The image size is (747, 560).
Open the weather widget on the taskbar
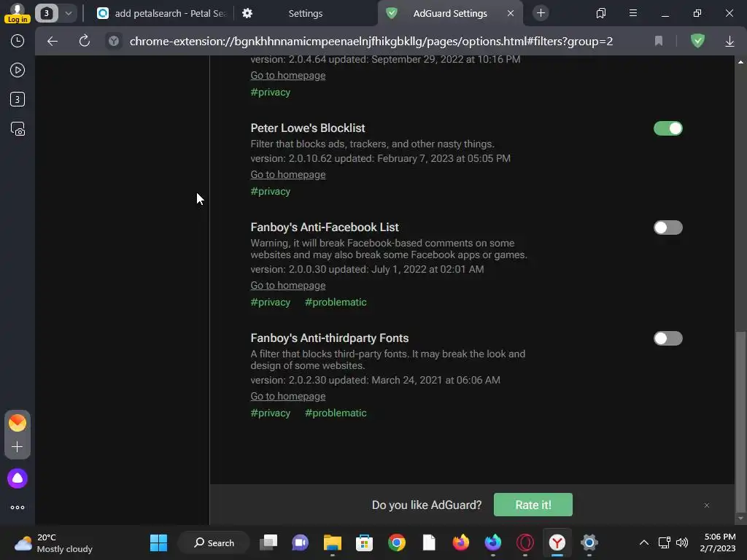(53, 542)
